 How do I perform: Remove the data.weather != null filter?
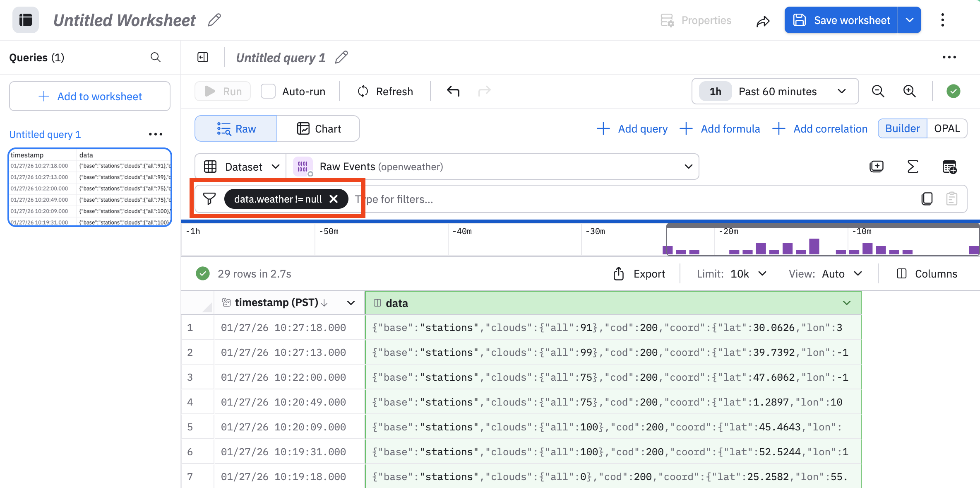point(334,199)
